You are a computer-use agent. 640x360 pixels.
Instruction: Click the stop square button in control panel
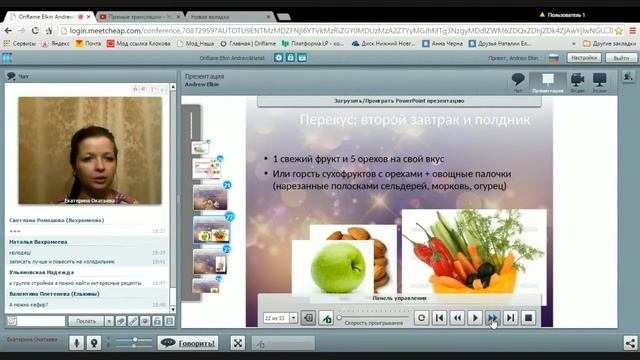coord(528,318)
